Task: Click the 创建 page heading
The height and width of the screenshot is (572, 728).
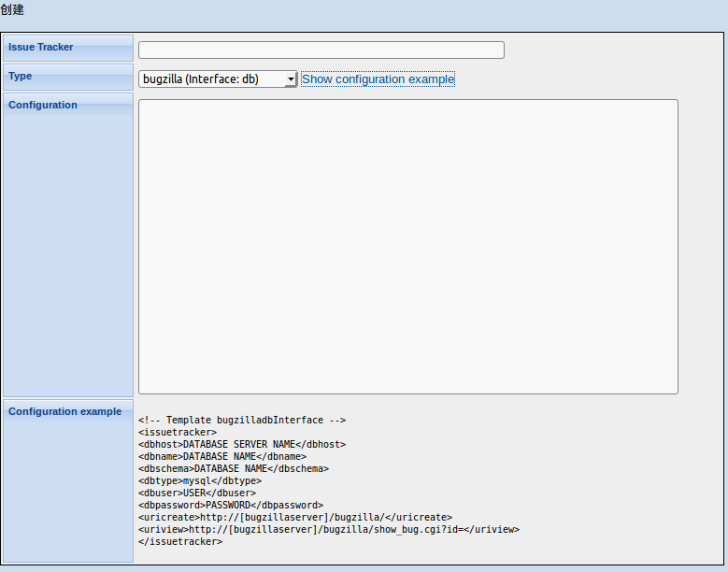Action: point(12,9)
